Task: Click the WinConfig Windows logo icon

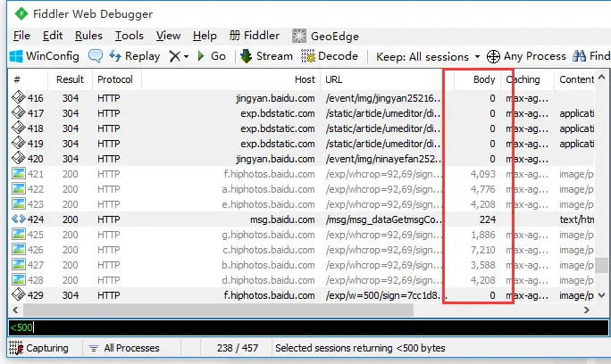Action: (x=16, y=56)
